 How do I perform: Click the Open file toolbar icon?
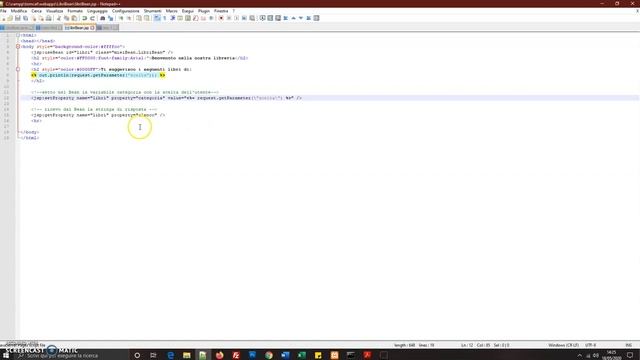pos(10,18)
